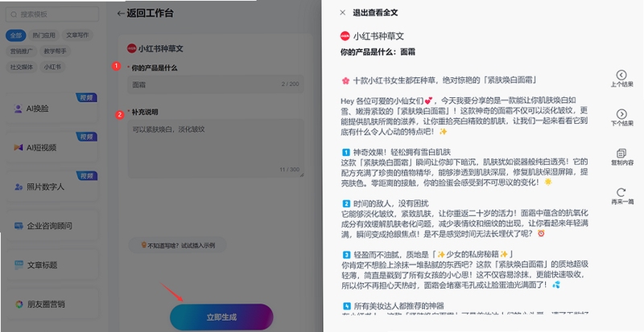Click 不知道写啥？试试插入示例 button
The width and height of the screenshot is (644, 332).
coord(177,245)
